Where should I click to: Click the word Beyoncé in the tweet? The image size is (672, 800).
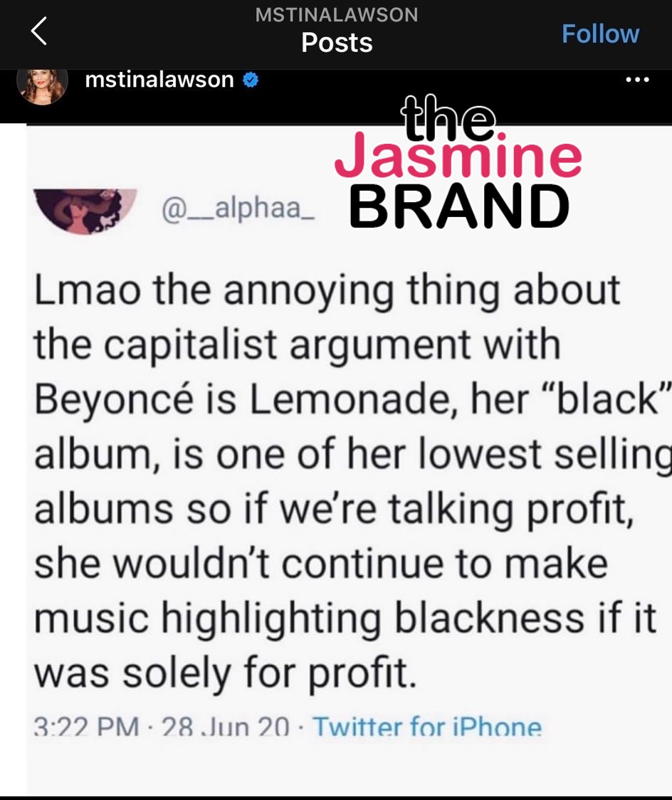115,399
